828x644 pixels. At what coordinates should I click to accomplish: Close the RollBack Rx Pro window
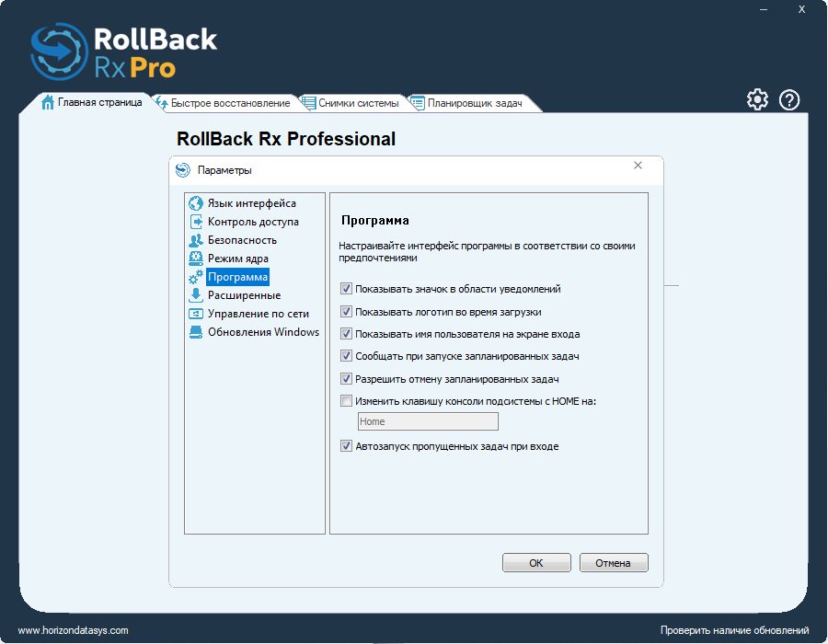point(801,9)
